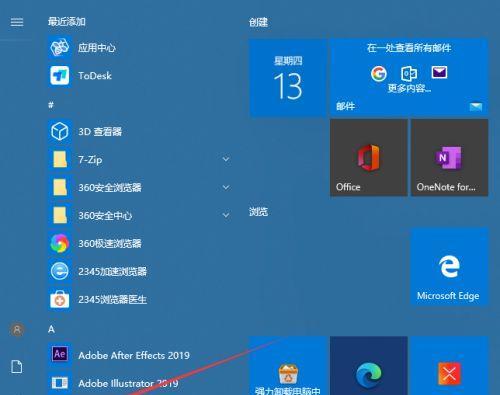Click the # letter group header
Image resolution: width=500 pixels, height=395 pixels.
[51, 105]
